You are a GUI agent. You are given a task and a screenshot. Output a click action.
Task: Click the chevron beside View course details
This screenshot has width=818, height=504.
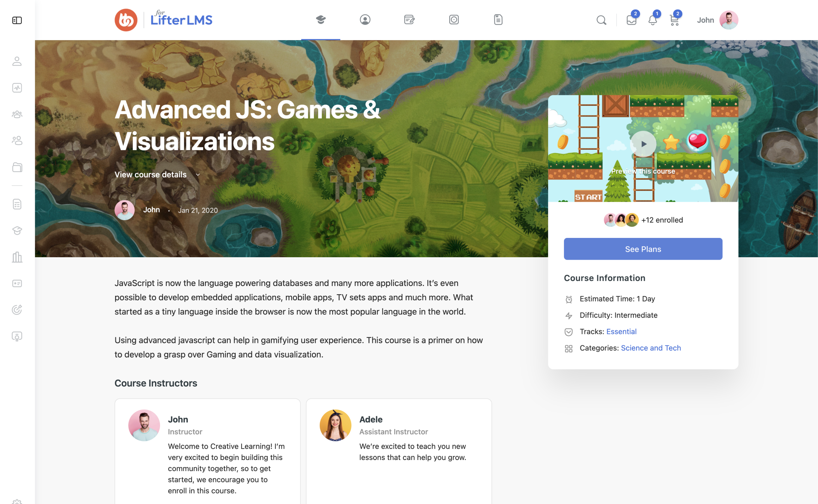click(x=198, y=175)
